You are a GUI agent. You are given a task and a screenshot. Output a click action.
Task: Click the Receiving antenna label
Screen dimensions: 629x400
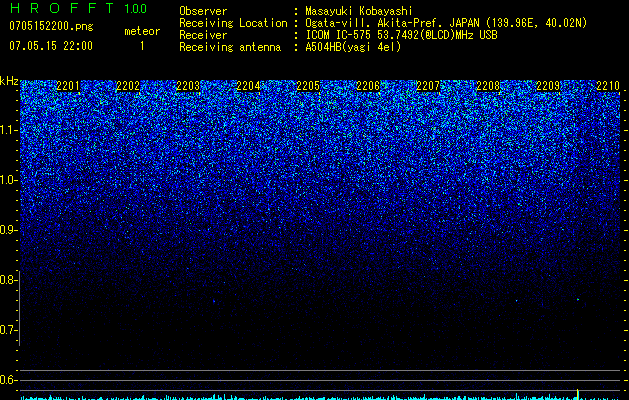click(230, 47)
